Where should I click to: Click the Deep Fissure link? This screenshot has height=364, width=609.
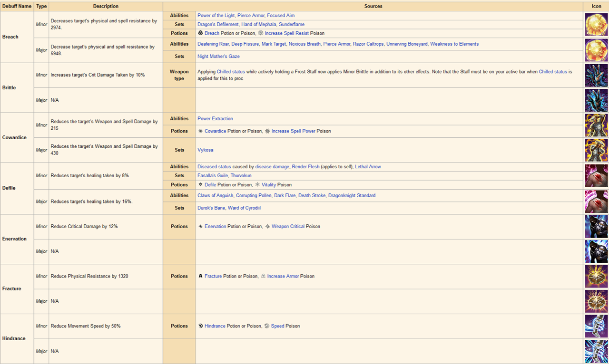[x=245, y=44]
